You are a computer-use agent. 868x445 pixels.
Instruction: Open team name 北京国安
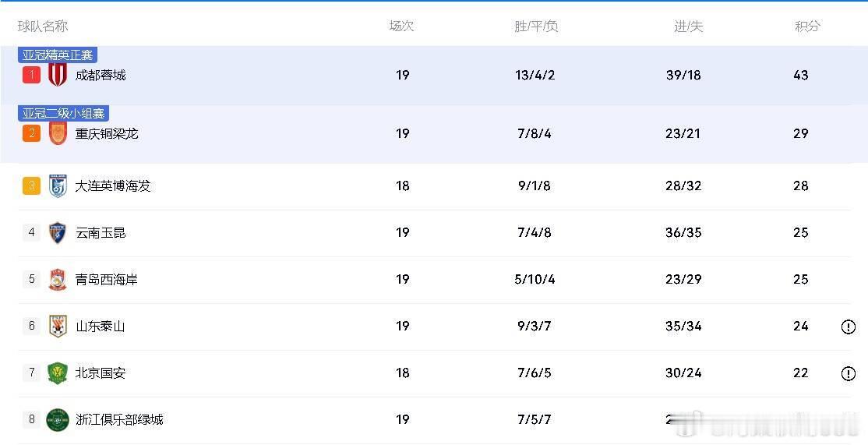pos(101,373)
